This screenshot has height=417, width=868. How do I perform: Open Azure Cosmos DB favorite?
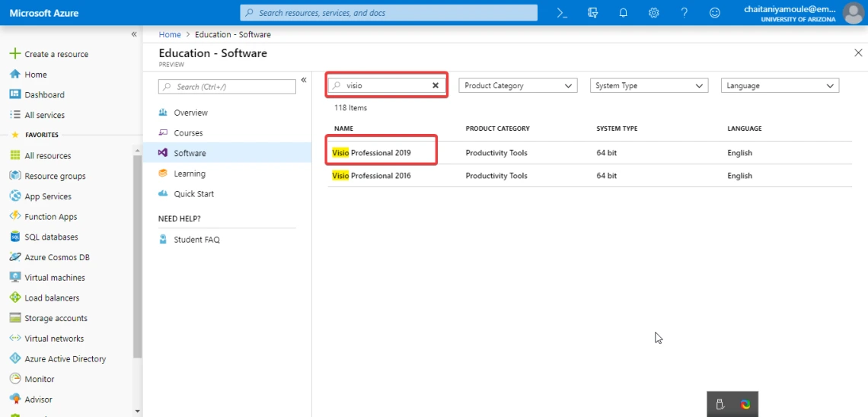(57, 257)
